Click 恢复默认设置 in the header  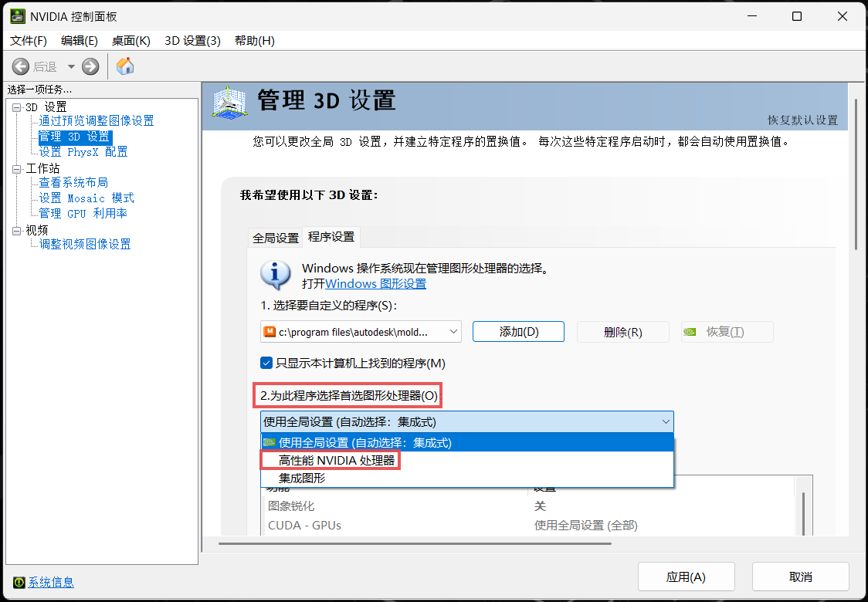(x=802, y=120)
